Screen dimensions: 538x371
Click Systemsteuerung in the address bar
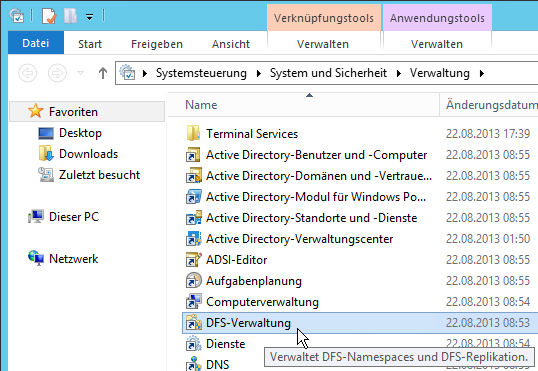201,73
